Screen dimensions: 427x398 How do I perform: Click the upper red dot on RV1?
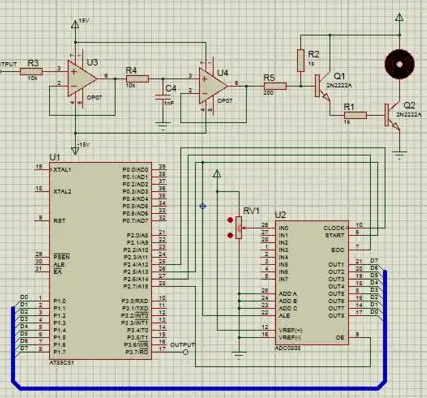[230, 220]
